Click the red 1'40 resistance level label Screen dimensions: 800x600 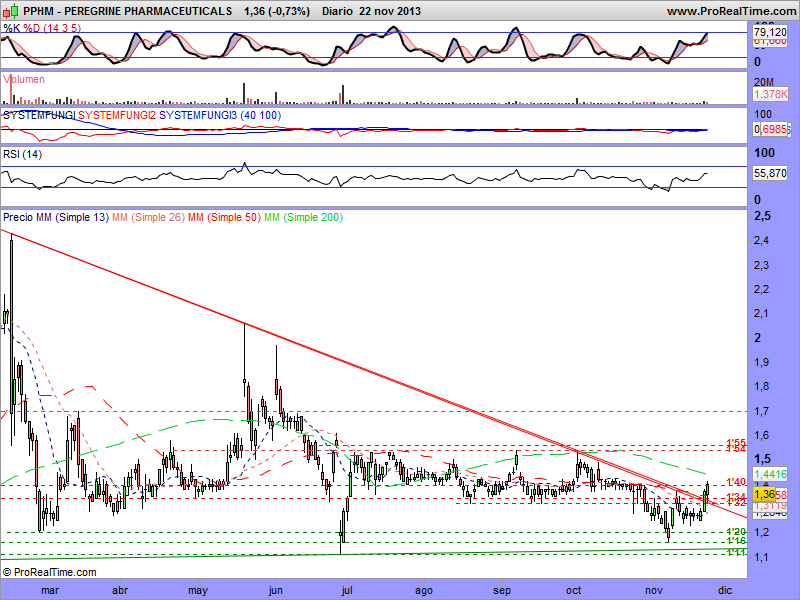736,482
